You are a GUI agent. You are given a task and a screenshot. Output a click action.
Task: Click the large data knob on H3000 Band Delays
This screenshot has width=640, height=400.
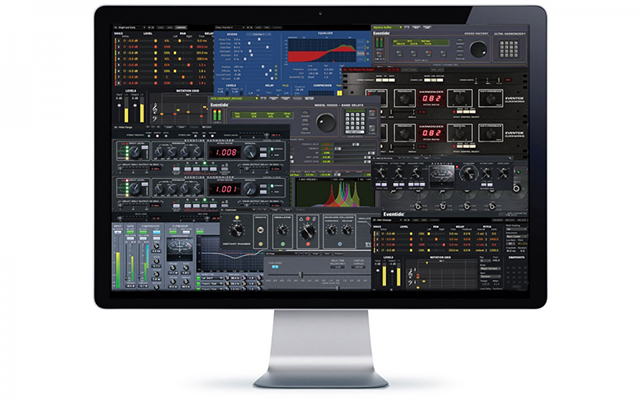click(x=325, y=122)
